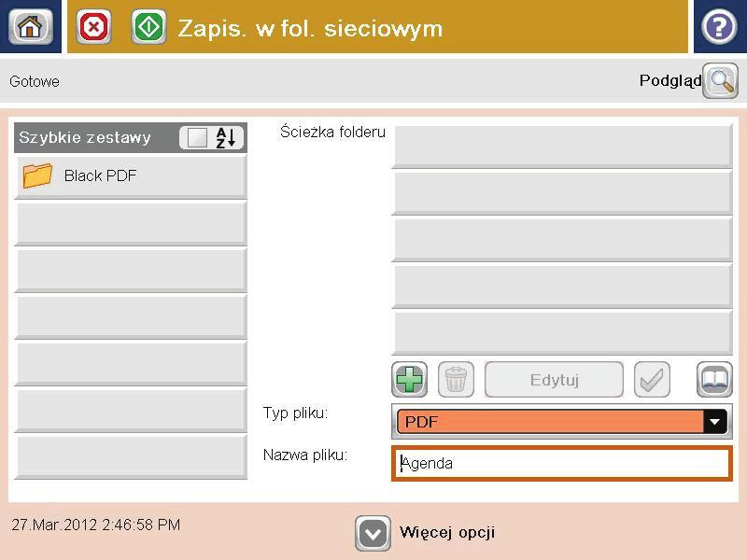Click the Edytuj button
This screenshot has width=747, height=560.
554,380
